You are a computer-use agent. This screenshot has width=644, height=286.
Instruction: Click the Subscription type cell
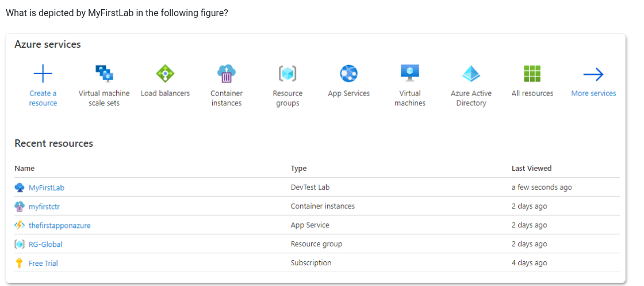(x=311, y=262)
